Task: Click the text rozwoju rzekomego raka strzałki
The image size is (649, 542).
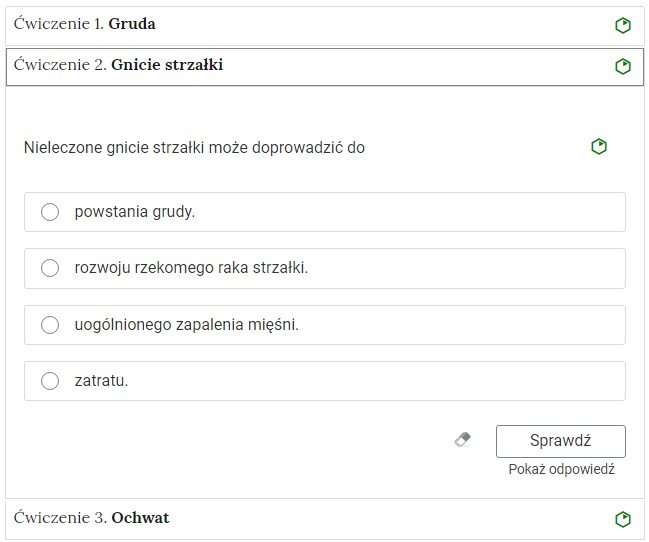Action: 191,268
